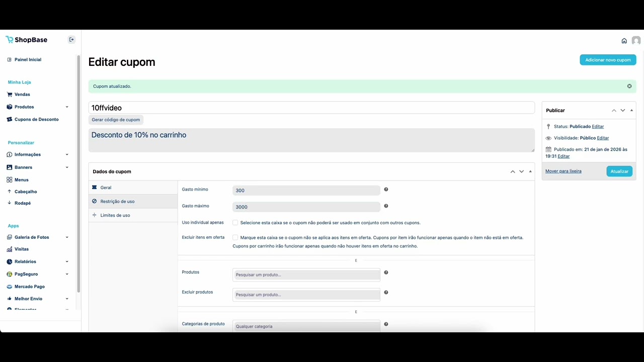
Task: Edit publication date via Editar link
Action: point(563,156)
